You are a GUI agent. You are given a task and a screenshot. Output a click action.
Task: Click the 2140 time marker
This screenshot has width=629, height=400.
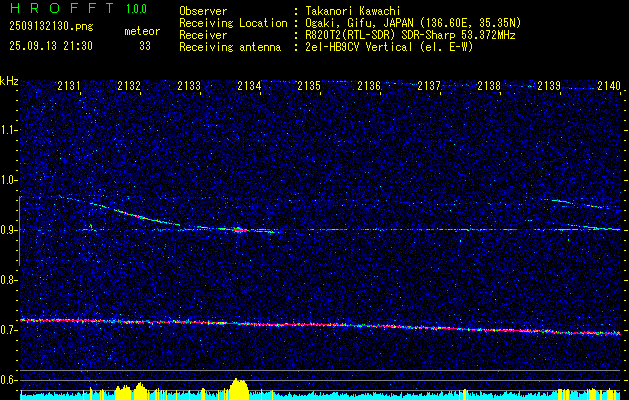point(609,85)
